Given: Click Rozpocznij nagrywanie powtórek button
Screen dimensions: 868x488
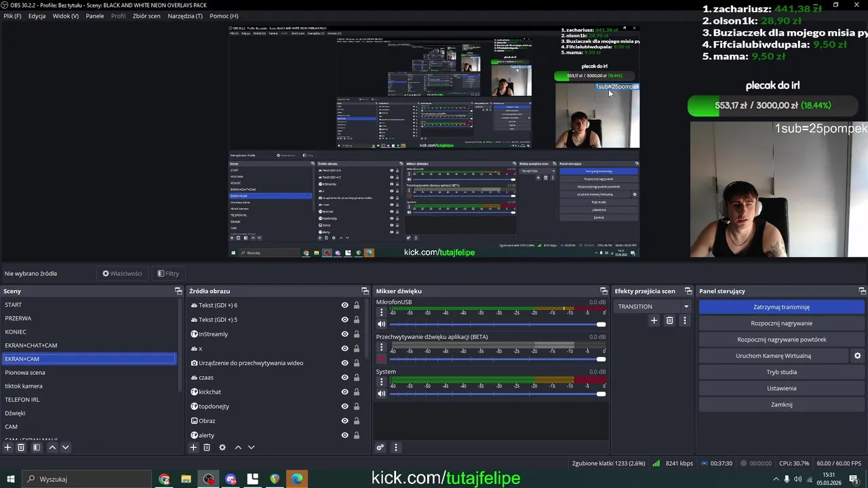Looking at the screenshot, I should (x=781, y=340).
